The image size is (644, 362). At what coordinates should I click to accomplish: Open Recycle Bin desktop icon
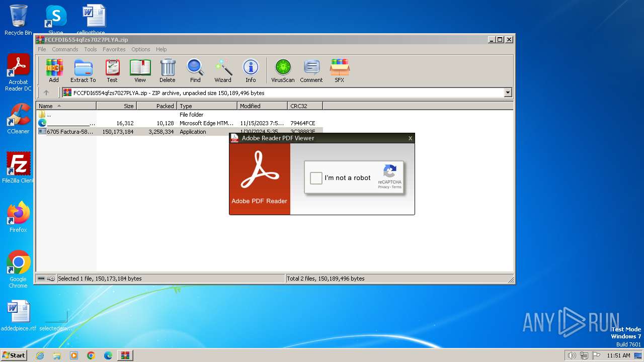[x=18, y=20]
